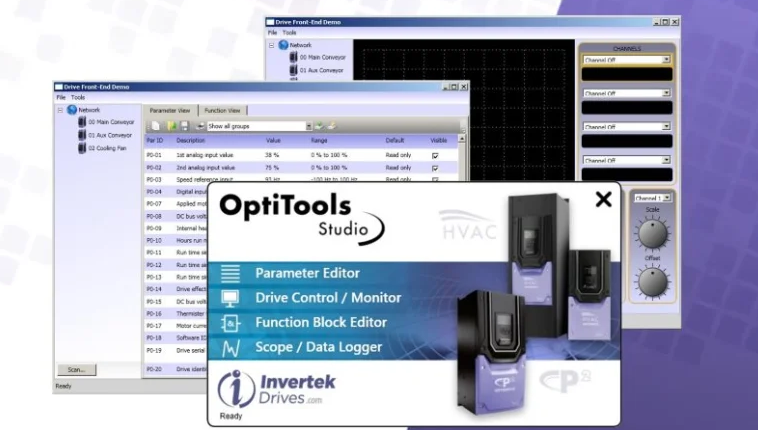Click the black oscilloscope grid display
Screen dimensions: 758x430
click(464, 111)
